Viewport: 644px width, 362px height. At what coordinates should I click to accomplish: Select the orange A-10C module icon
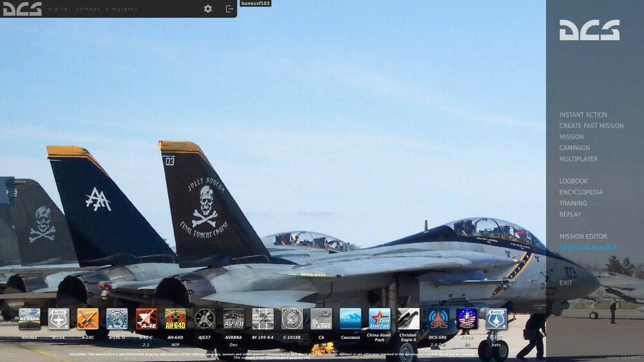[x=88, y=319]
